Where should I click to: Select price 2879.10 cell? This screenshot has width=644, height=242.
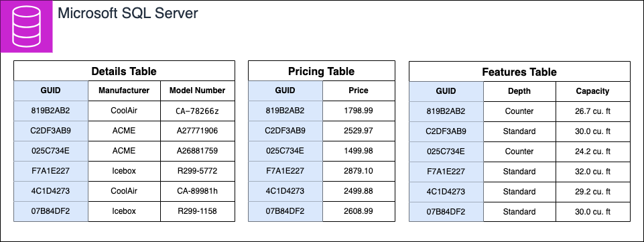click(x=359, y=172)
